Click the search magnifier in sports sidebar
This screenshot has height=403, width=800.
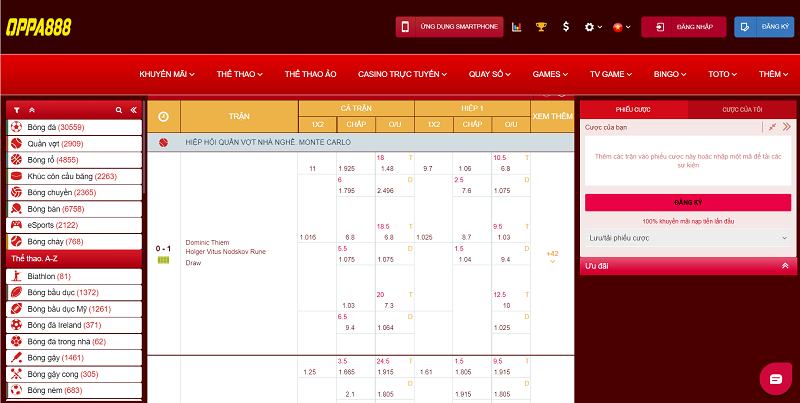[x=119, y=110]
